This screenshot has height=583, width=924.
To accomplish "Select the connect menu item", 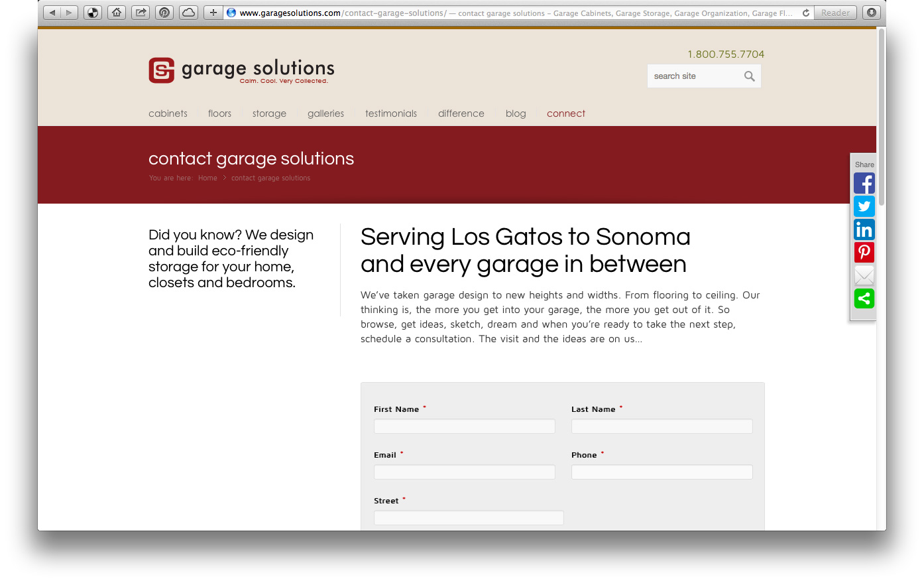I will click(566, 113).
